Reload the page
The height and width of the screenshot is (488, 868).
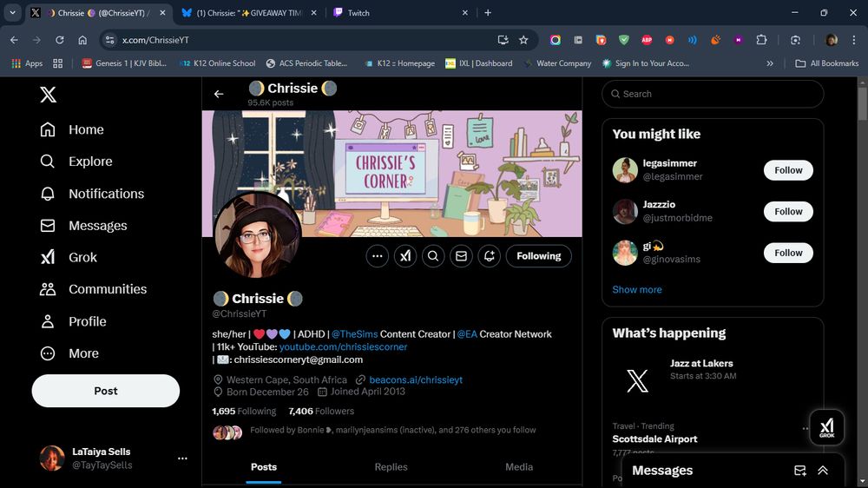point(59,40)
